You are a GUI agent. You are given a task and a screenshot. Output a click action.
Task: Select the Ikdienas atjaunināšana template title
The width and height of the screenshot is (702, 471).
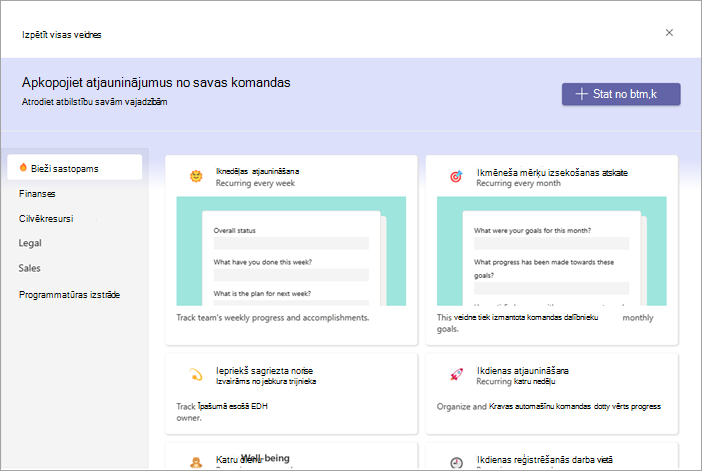coord(522,371)
